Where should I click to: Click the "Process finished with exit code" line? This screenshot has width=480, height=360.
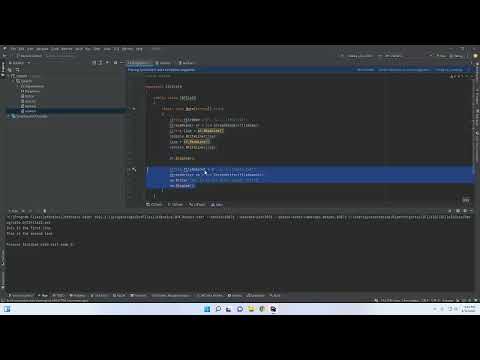(x=40, y=244)
